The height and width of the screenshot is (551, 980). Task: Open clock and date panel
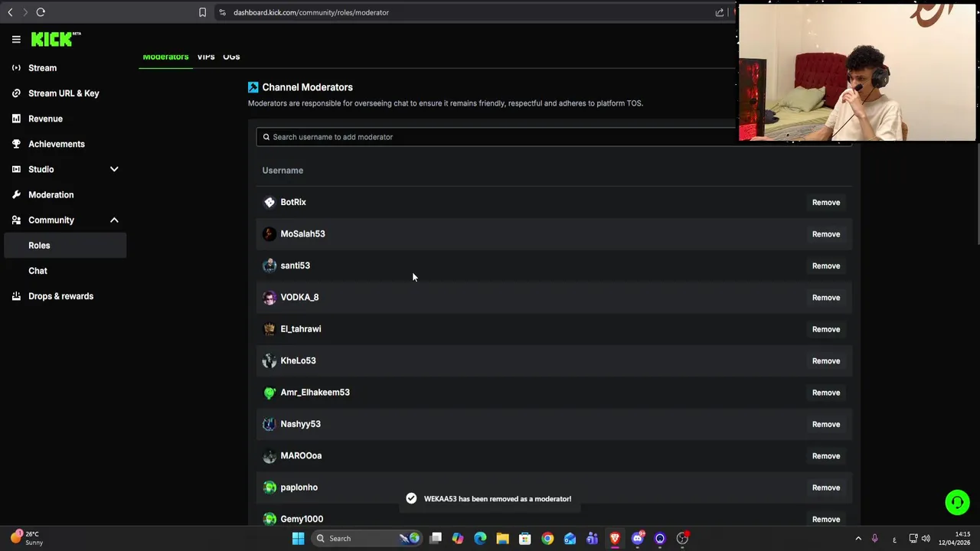point(954,539)
